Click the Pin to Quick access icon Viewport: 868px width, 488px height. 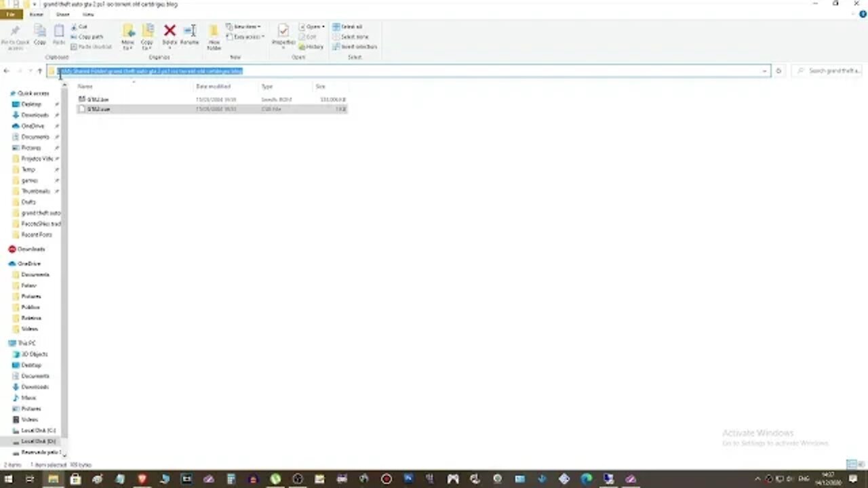pos(14,32)
